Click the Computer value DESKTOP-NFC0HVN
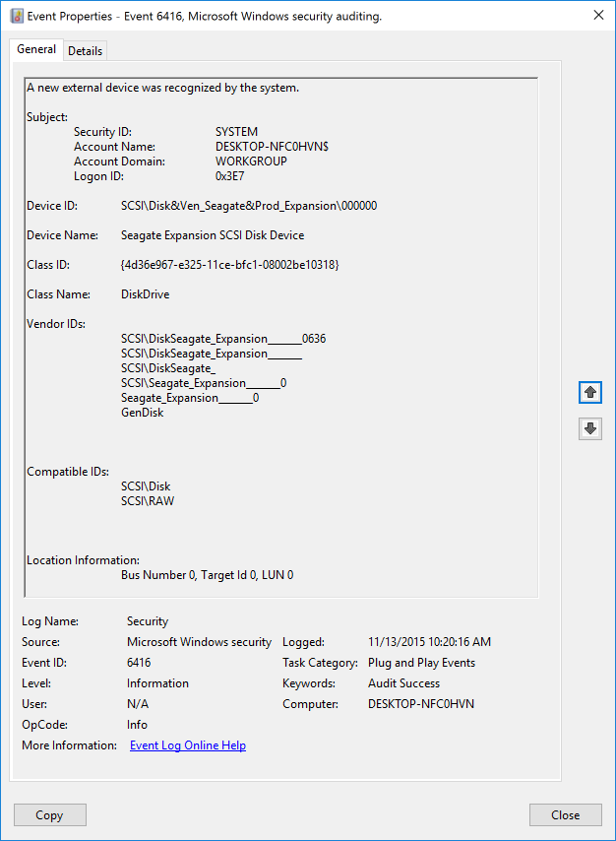Screen dimensions: 616x841 [422, 704]
